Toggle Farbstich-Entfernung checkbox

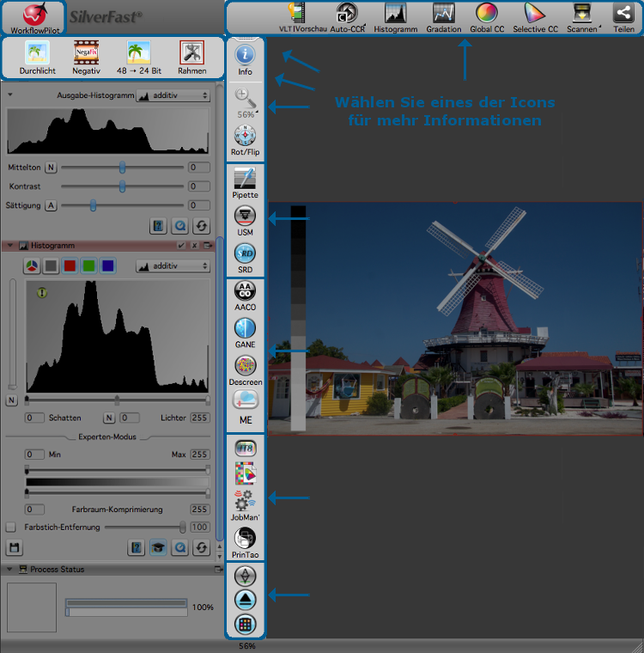tap(11, 528)
